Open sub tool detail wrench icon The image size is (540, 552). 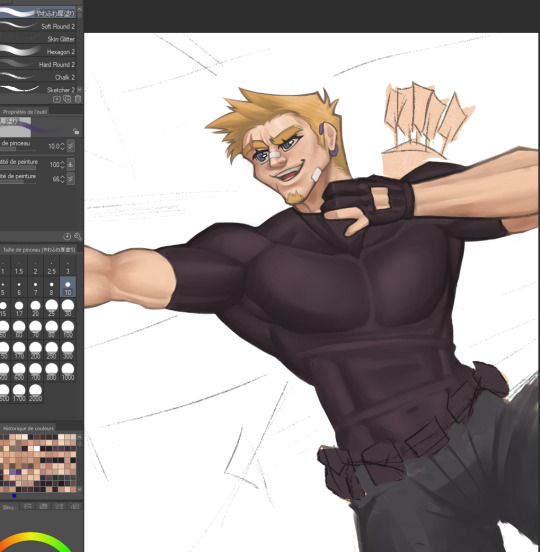click(x=77, y=237)
